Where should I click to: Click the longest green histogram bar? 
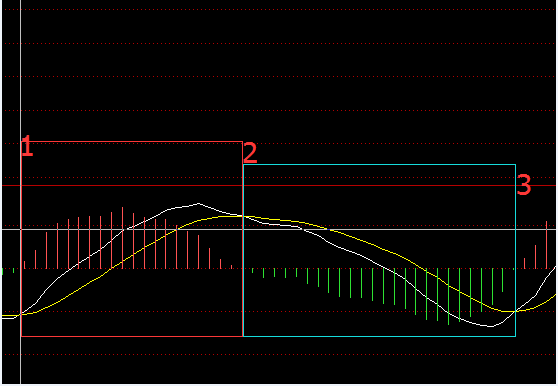448,297
